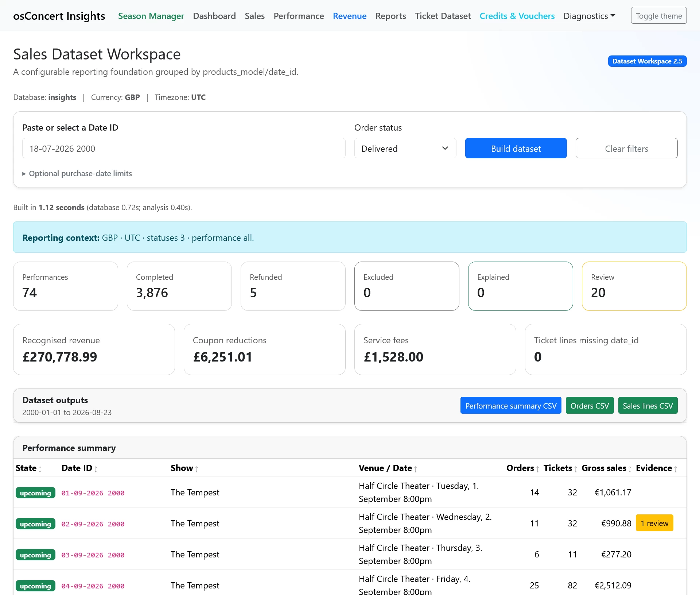Sort table by Venue / Date arrows
The image size is (700, 595).
(x=416, y=469)
